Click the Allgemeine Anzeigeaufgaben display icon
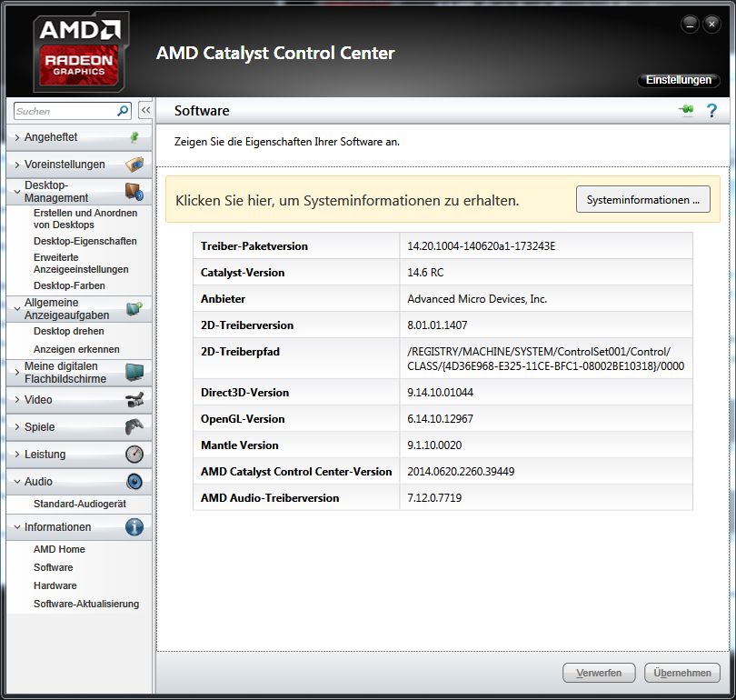This screenshot has width=736, height=700. 134,309
